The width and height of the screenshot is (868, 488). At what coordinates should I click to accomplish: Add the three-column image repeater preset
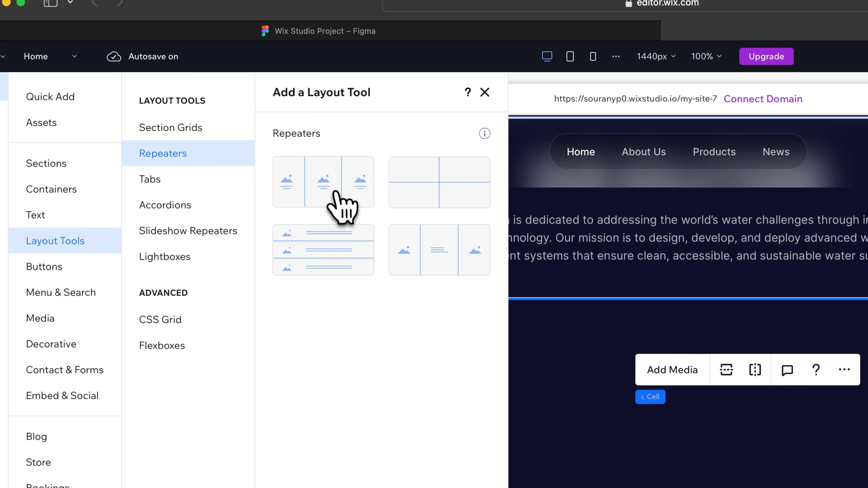323,182
